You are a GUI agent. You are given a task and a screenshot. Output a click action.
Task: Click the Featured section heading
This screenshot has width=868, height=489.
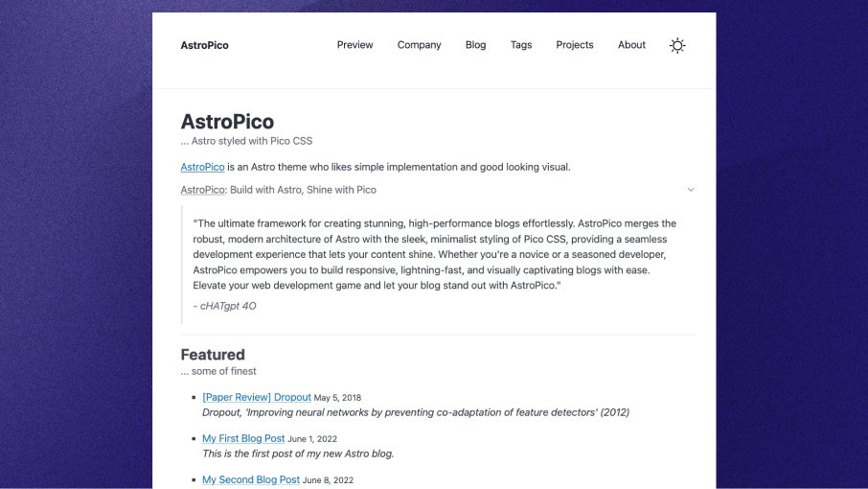click(x=213, y=355)
